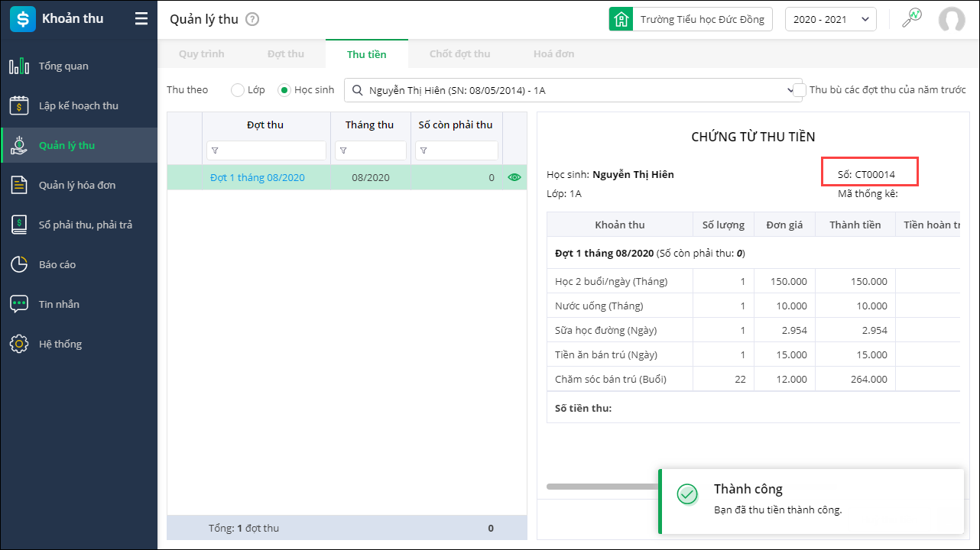Click the Báo cáo pie chart icon
The width and height of the screenshot is (980, 550).
pos(19,265)
